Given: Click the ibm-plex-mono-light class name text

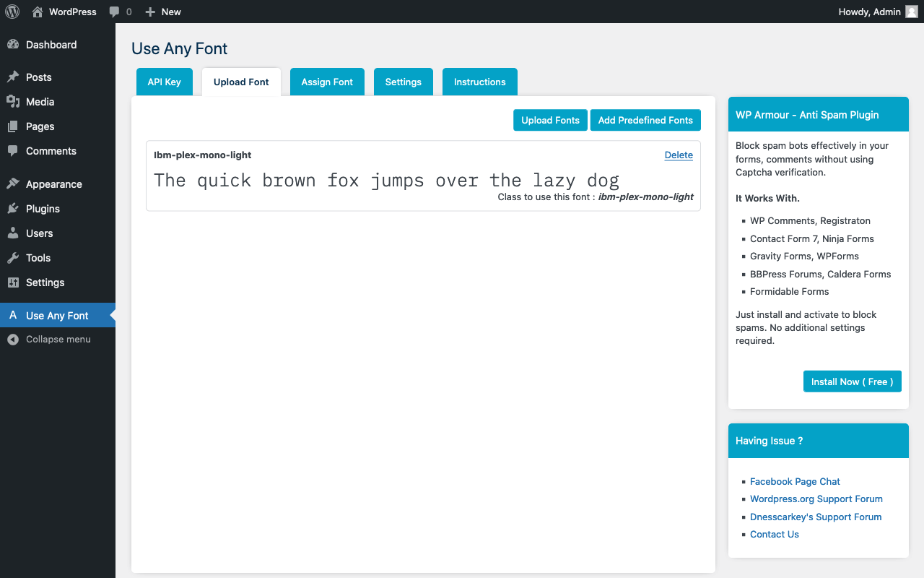Looking at the screenshot, I should click(x=646, y=197).
